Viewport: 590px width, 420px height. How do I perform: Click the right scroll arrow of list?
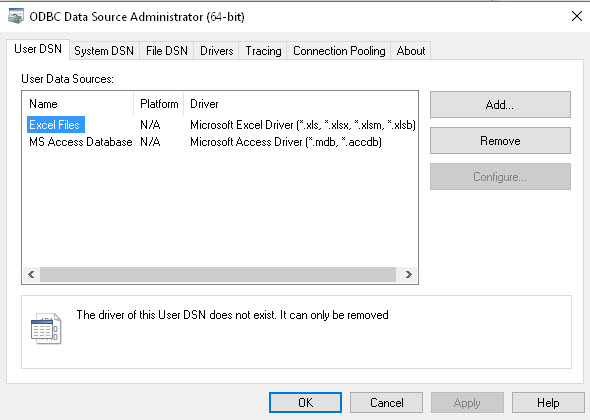point(409,274)
